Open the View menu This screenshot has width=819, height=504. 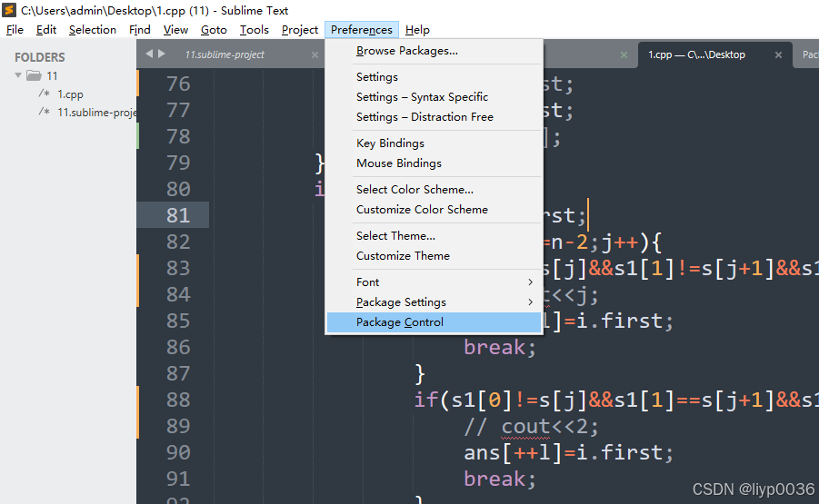click(x=175, y=30)
